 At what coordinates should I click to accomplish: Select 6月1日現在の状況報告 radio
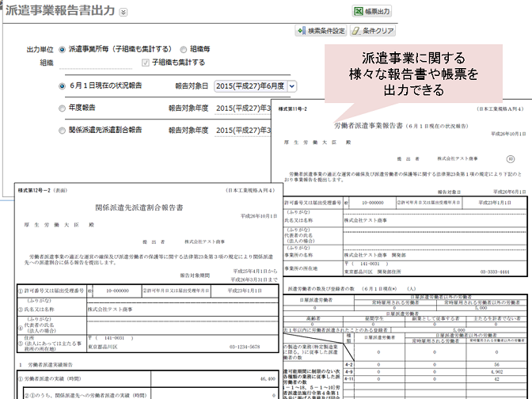[x=62, y=85]
